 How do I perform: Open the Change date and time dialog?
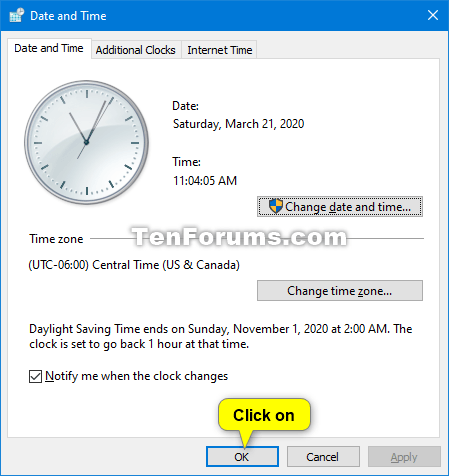tap(340, 207)
